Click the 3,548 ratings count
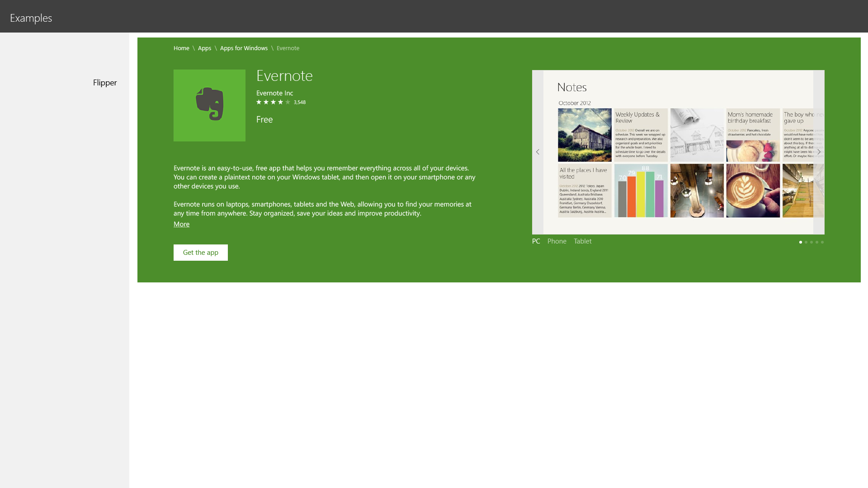The image size is (868, 488). point(300,102)
